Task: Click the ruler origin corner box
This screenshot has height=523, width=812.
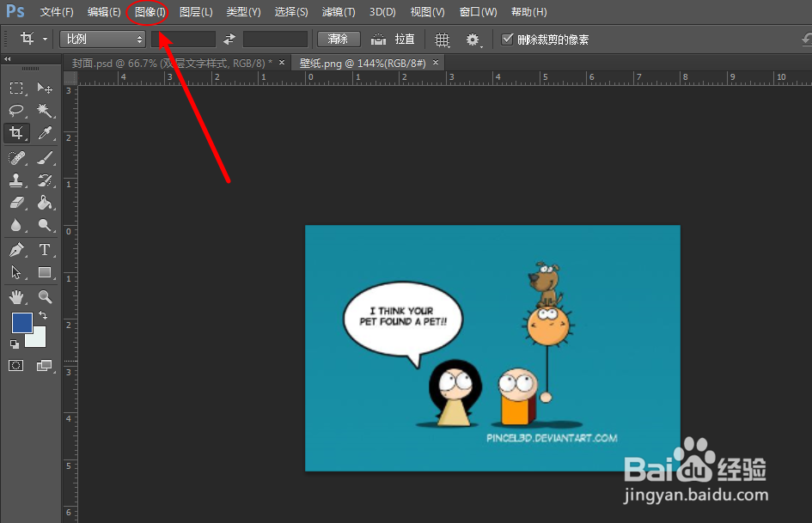Action: [x=70, y=77]
